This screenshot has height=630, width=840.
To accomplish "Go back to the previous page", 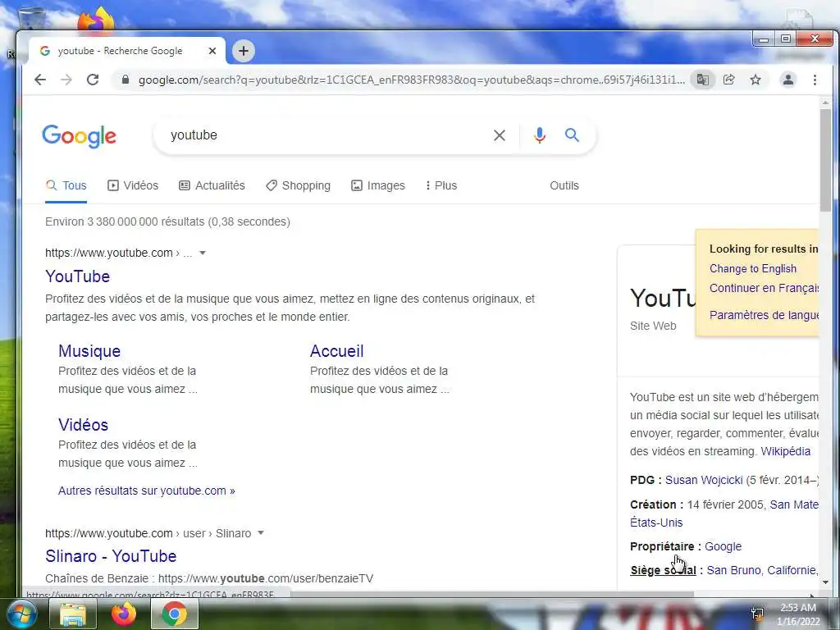I will 40,80.
